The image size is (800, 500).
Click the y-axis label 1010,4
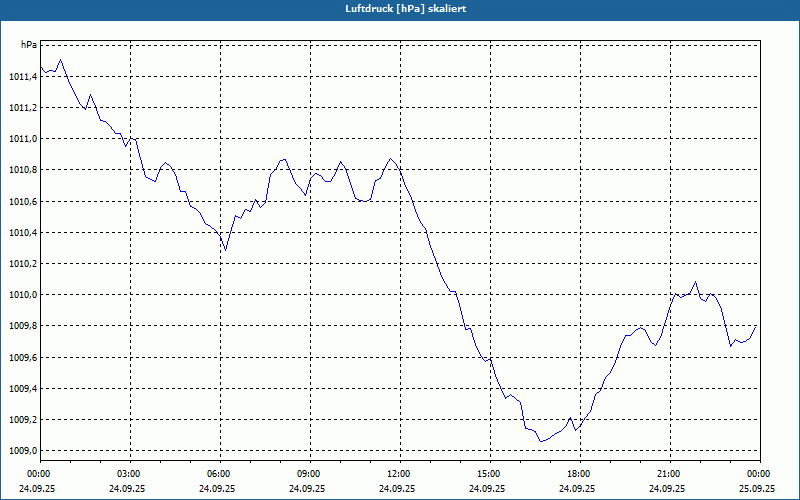[23, 233]
